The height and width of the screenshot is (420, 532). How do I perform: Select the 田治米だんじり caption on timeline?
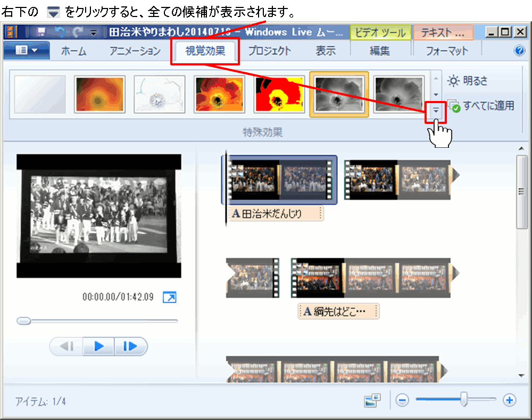276,214
